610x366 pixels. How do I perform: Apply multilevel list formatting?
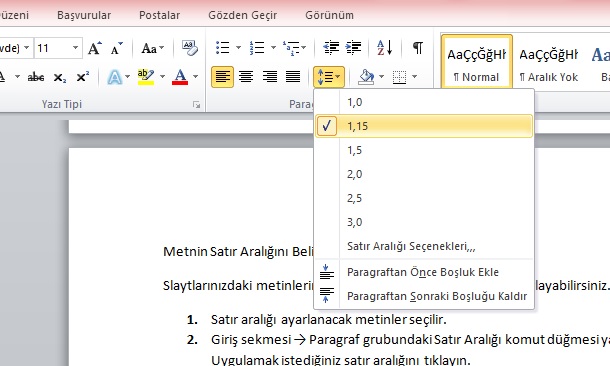coord(291,48)
